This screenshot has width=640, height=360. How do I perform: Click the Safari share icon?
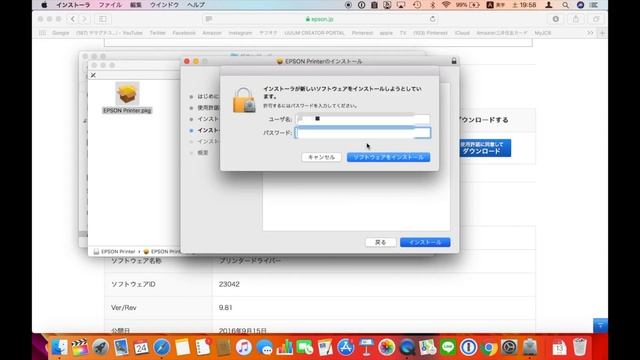click(576, 19)
